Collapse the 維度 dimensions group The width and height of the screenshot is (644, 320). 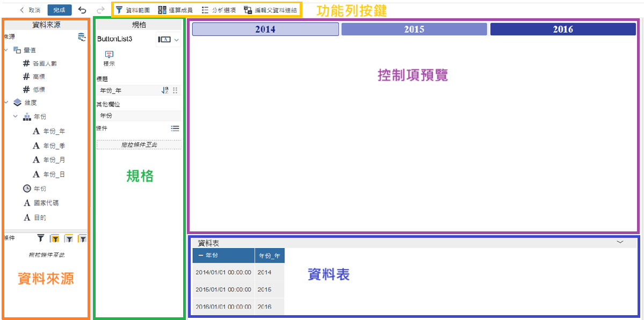tap(6, 102)
